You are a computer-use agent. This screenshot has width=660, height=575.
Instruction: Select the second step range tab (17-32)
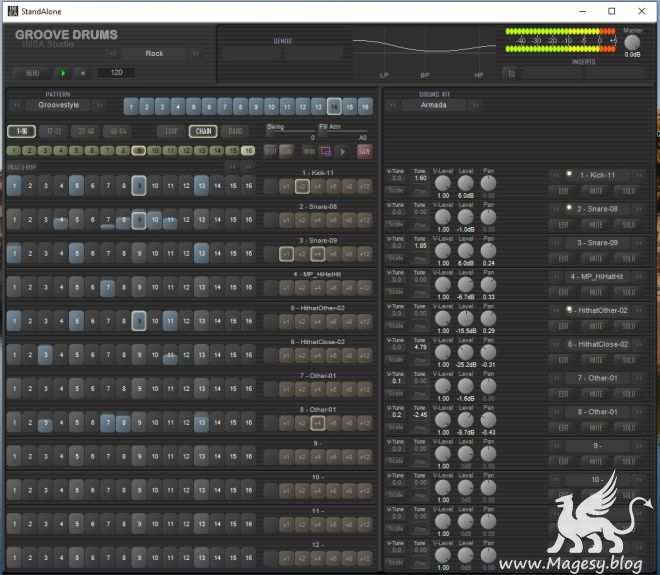[x=54, y=131]
